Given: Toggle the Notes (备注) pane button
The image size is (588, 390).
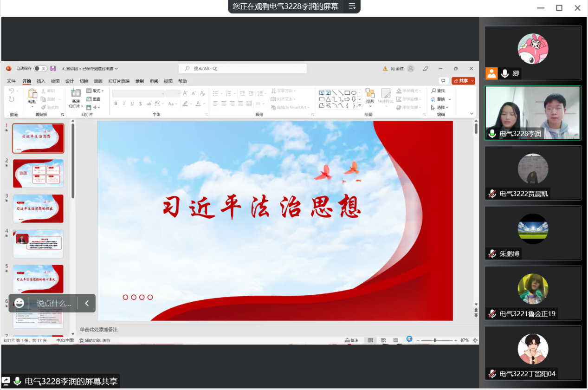Looking at the screenshot, I should point(352,340).
